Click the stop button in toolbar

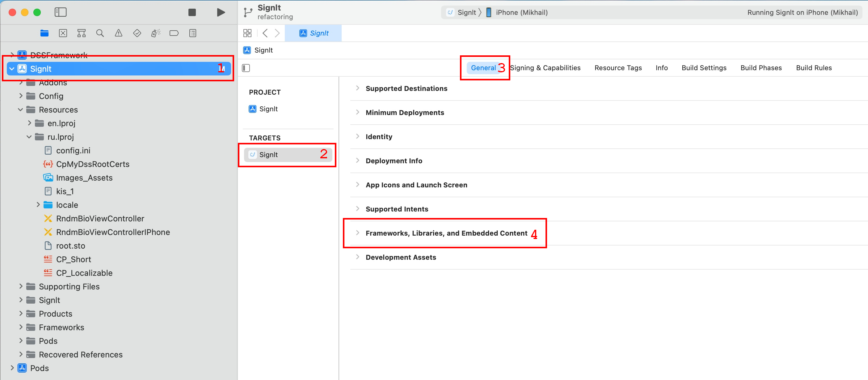point(192,12)
